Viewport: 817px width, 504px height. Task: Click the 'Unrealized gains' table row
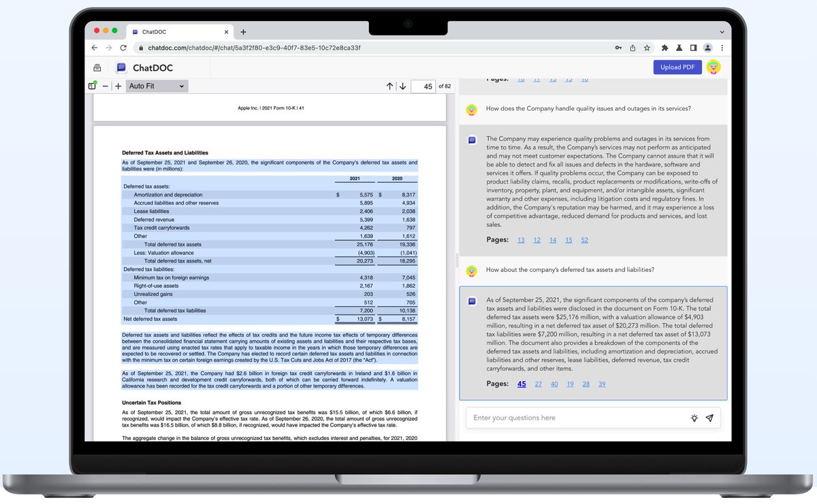pyautogui.click(x=270, y=295)
